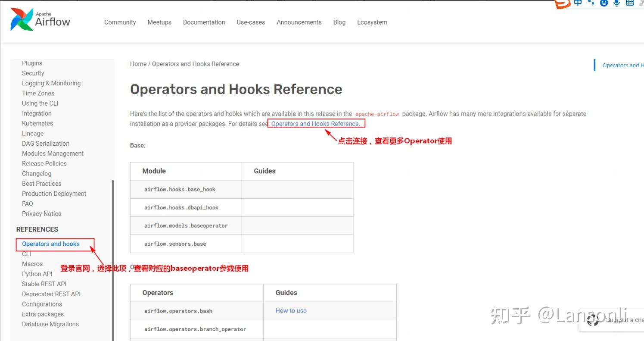Image resolution: width=644 pixels, height=341 pixels.
Task: Open Macros in the sidebar
Action: (x=32, y=264)
